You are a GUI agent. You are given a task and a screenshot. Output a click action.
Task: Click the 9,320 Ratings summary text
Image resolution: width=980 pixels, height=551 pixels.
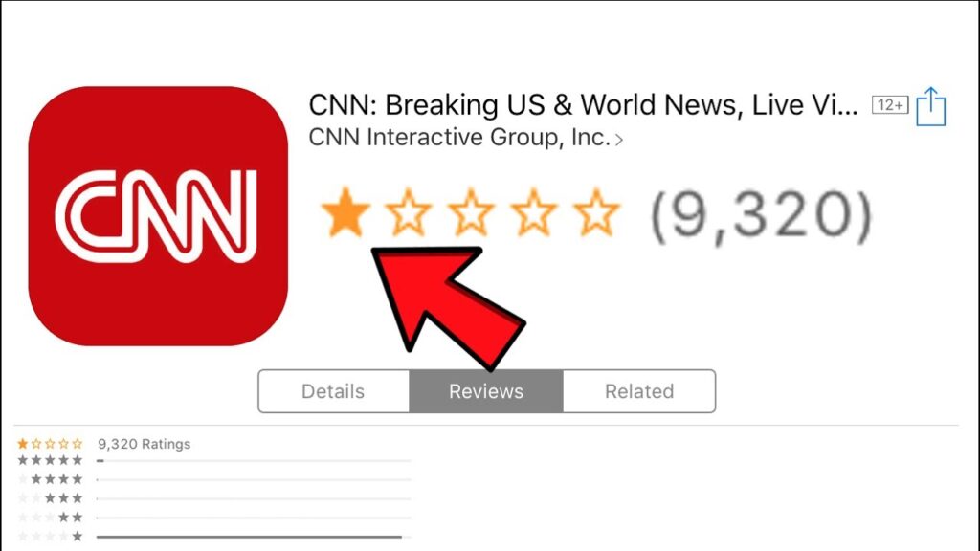[x=145, y=444]
